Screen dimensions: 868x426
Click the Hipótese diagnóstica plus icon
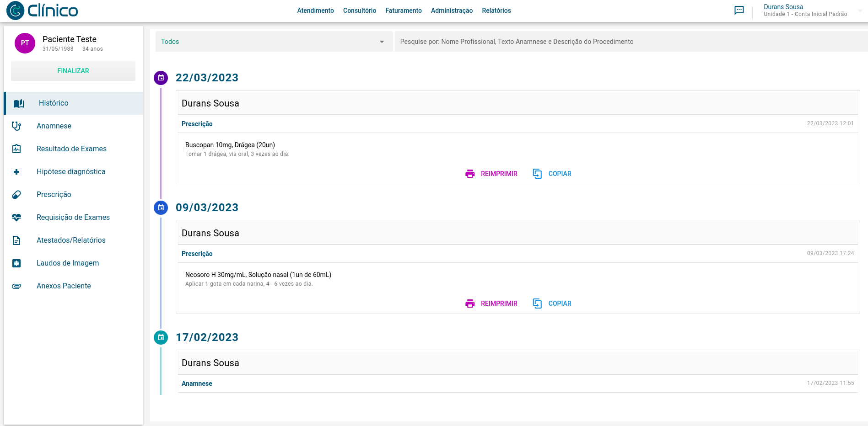(16, 172)
